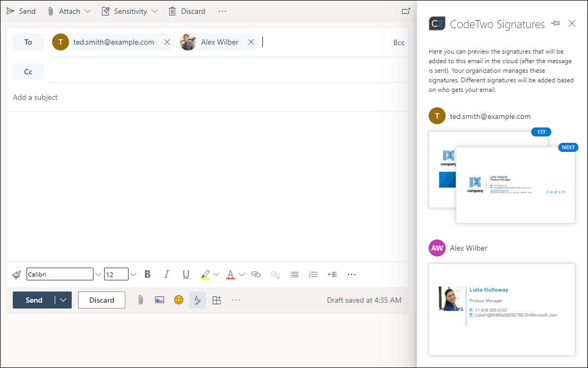Screen dimensions: 588x368
Task: Pop out message into new window
Action: (406, 11)
